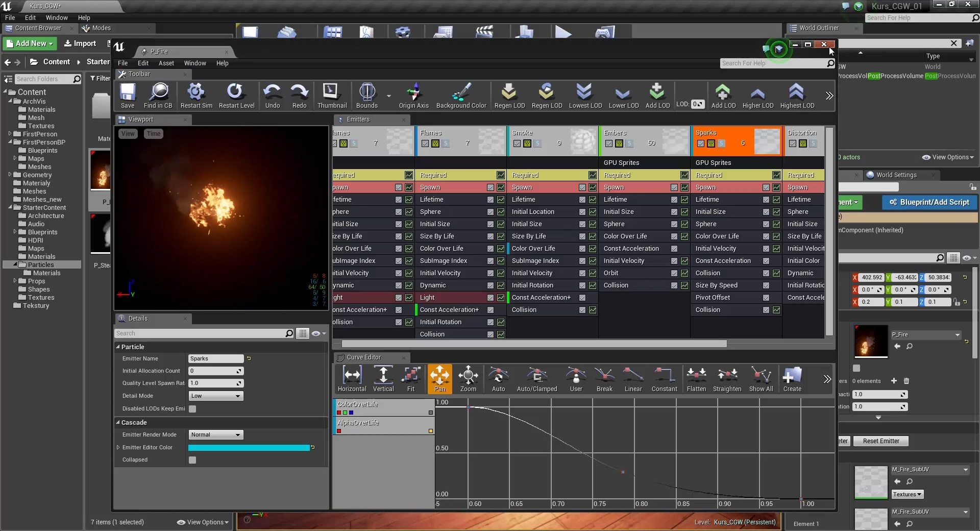Switch to the Time tab in Viewport

click(x=153, y=133)
